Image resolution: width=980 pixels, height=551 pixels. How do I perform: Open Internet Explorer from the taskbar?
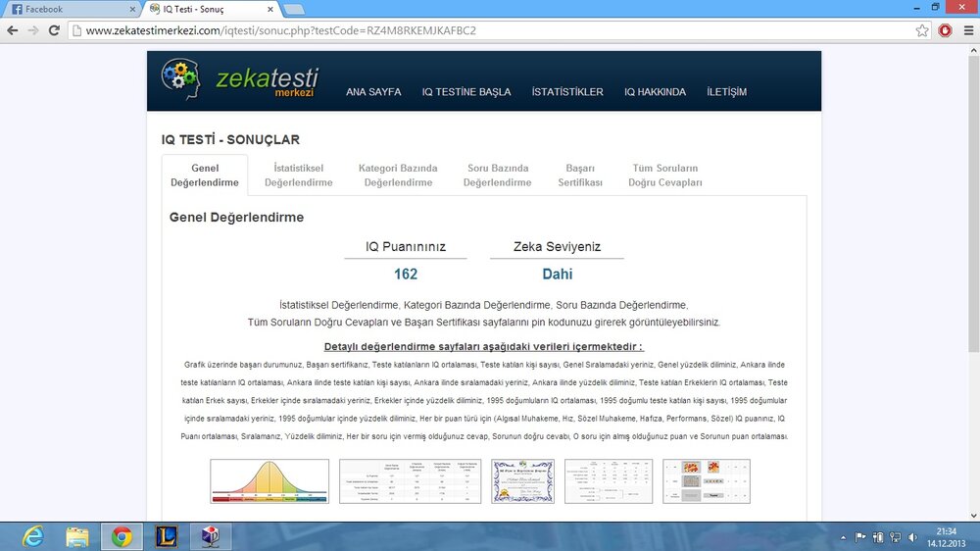click(x=32, y=536)
